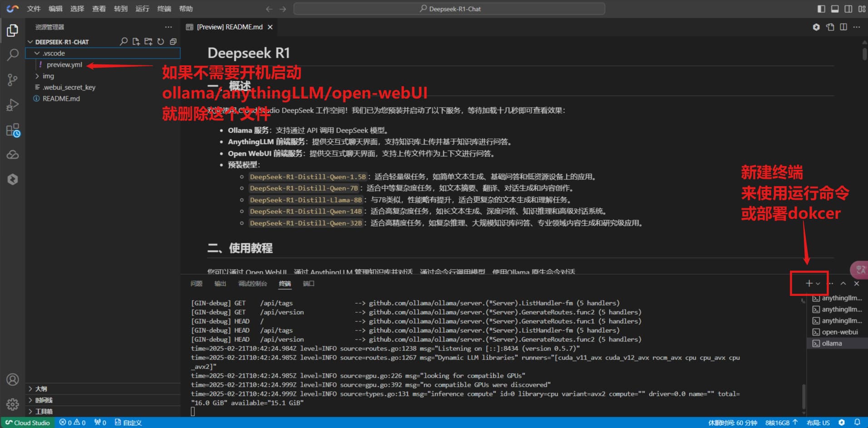Click the explorer search icon

pyautogui.click(x=124, y=42)
